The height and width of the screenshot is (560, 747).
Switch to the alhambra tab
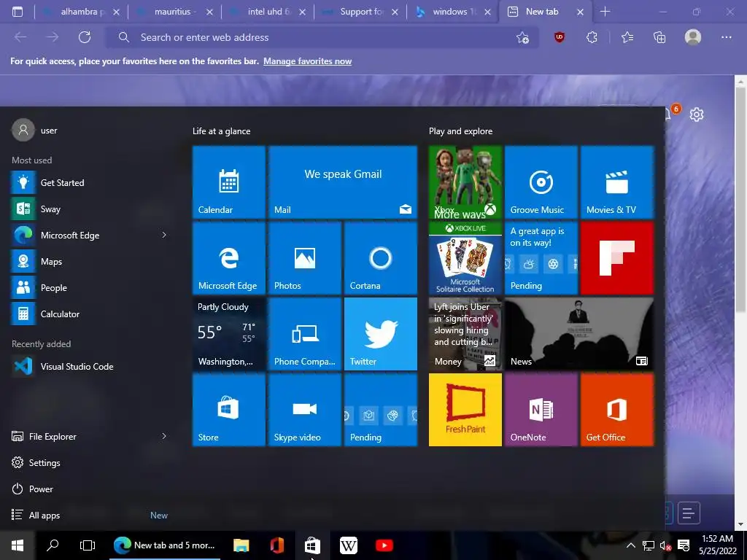tap(81, 12)
